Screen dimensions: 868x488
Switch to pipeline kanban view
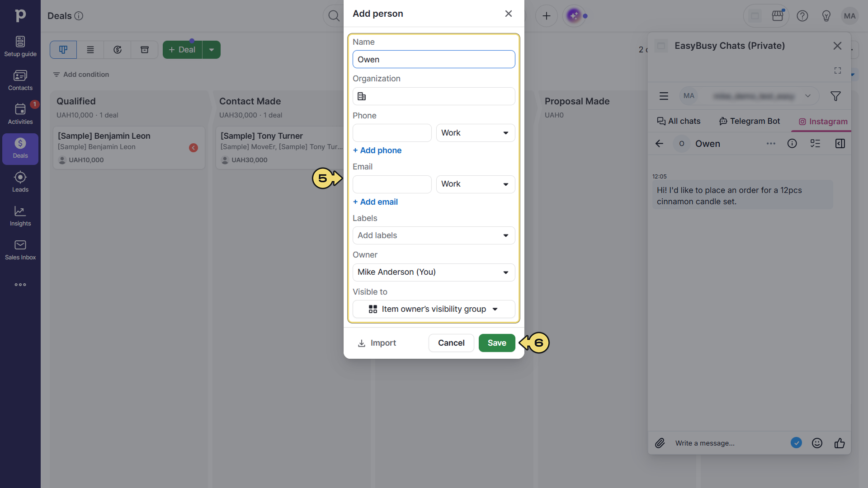[x=63, y=50]
